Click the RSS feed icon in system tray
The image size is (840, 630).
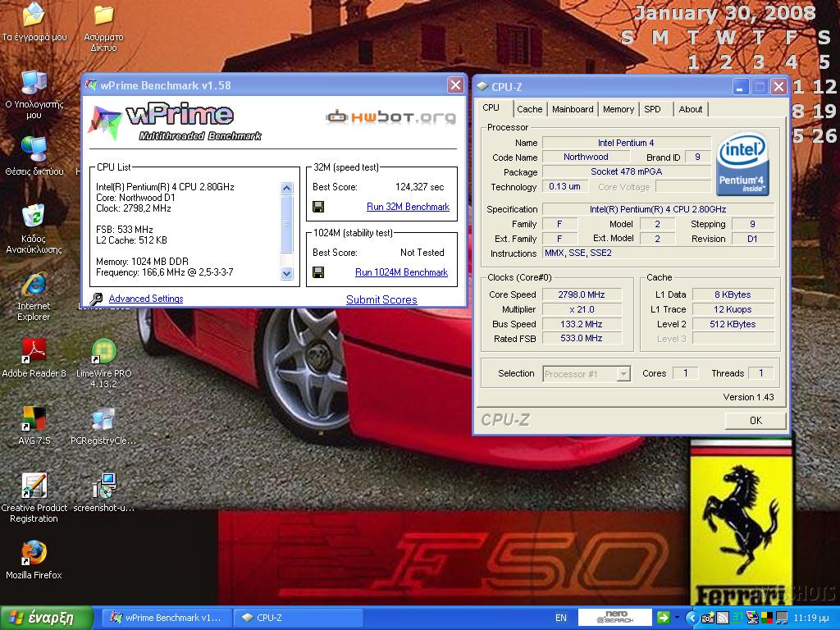(722, 619)
